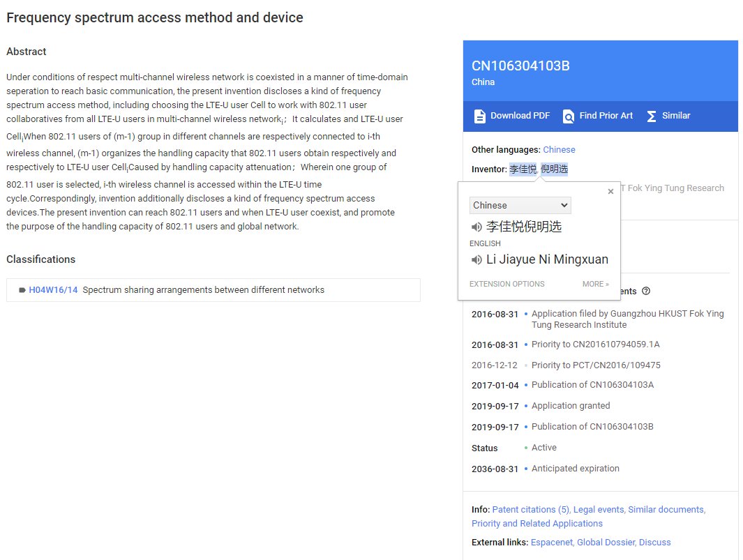Image resolution: width=743 pixels, height=560 pixels.
Task: Open Priority and Related Applications
Action: [537, 524]
